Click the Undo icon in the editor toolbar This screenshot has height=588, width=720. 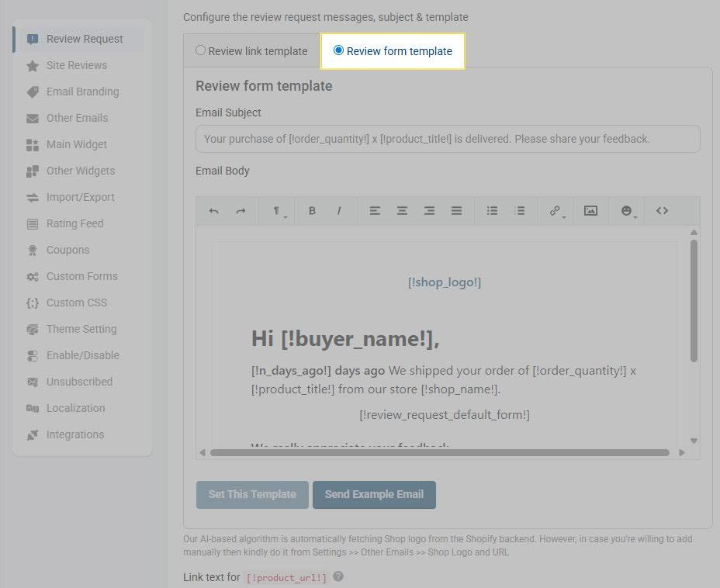click(x=214, y=210)
